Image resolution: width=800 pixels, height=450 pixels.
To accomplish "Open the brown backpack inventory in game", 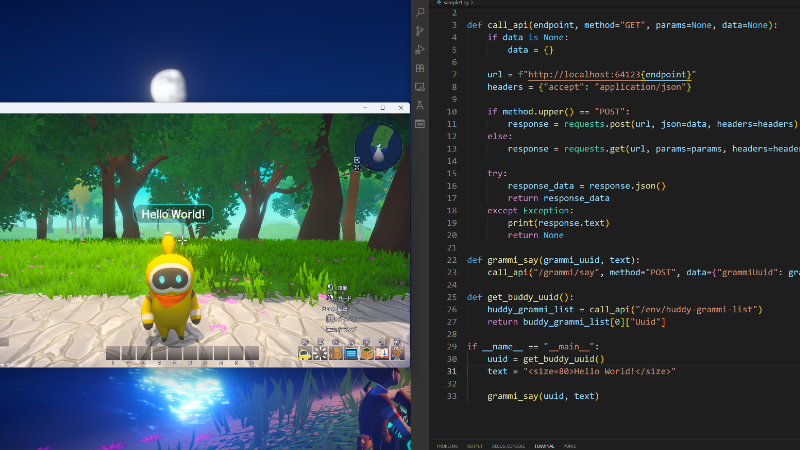I will coord(336,353).
